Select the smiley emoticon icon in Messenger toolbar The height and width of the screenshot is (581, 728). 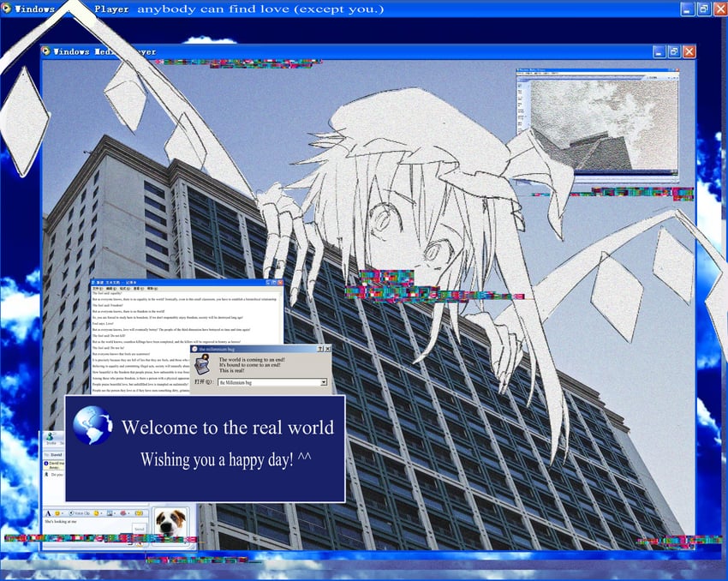click(57, 513)
